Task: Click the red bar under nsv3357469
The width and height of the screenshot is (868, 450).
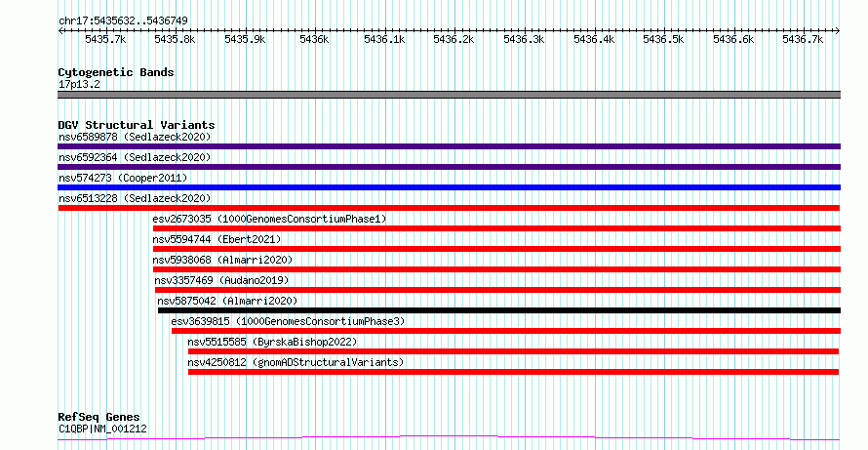Action: [x=497, y=290]
